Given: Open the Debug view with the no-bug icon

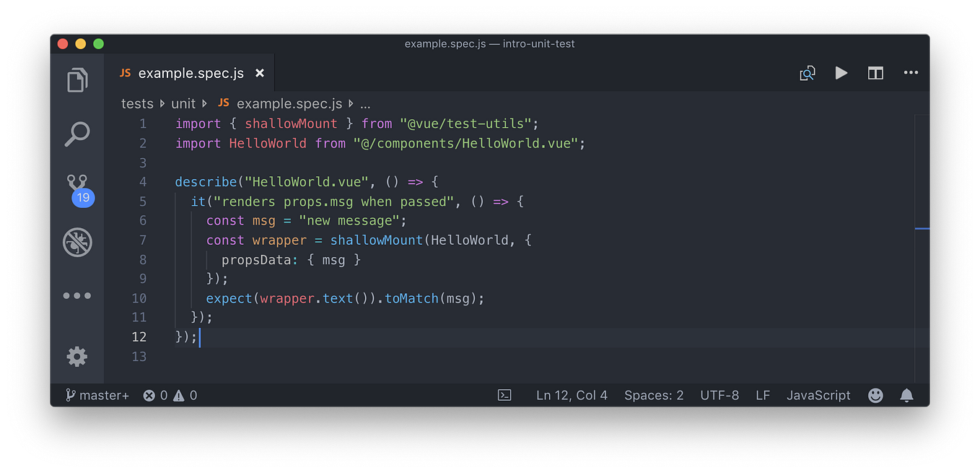Looking at the screenshot, I should (77, 243).
